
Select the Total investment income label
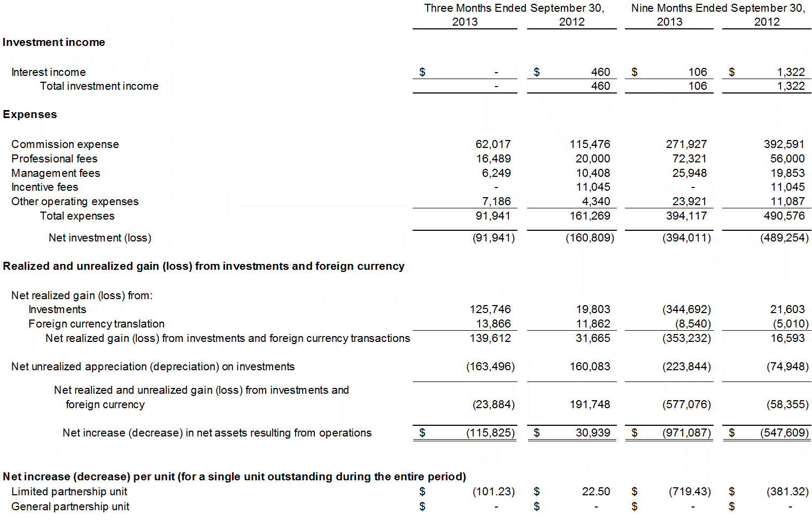coord(99,86)
